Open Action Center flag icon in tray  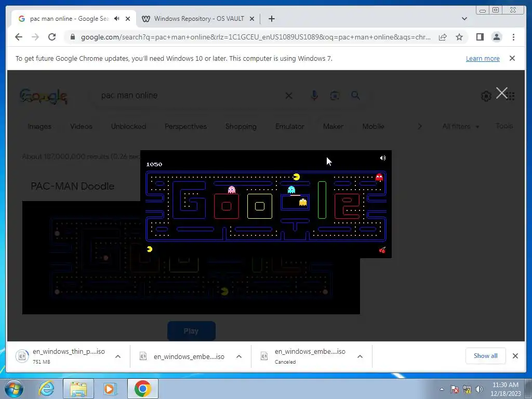point(455,389)
